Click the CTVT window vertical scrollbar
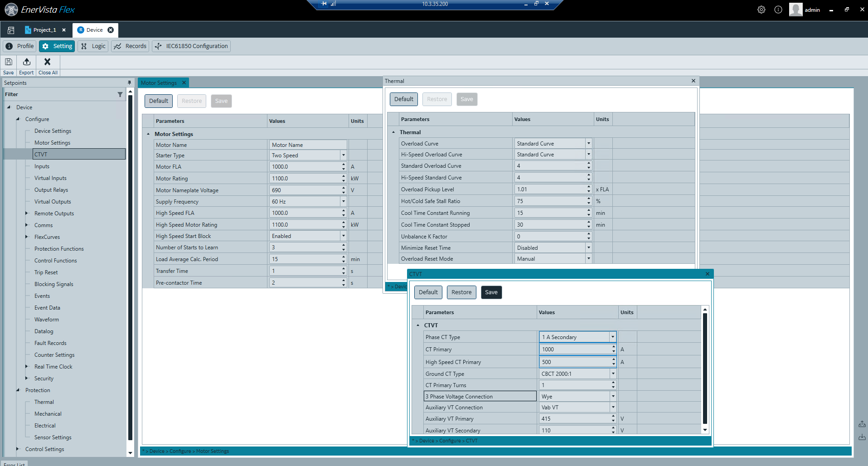The height and width of the screenshot is (466, 868). 705,369
